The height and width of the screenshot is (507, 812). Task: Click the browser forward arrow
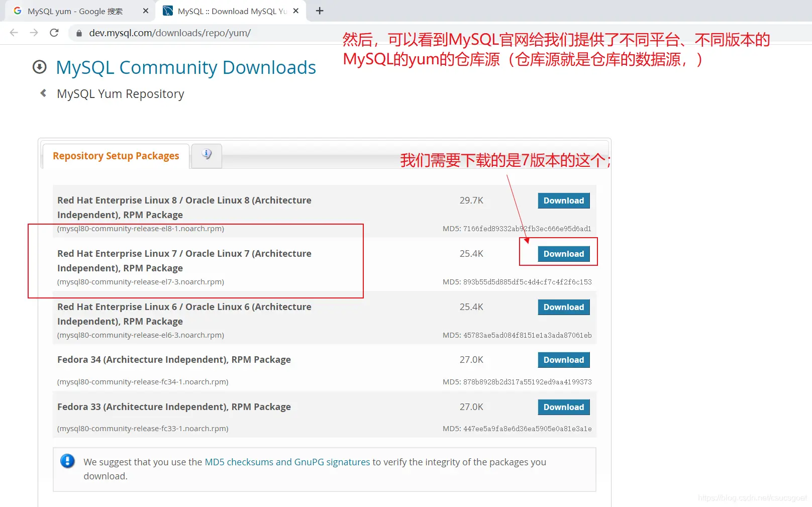coord(34,33)
